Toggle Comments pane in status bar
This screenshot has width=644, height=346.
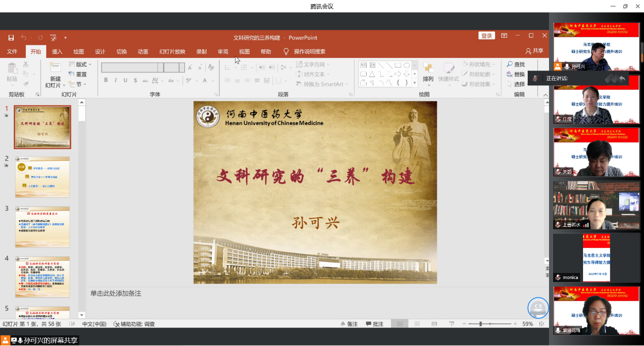pos(374,324)
